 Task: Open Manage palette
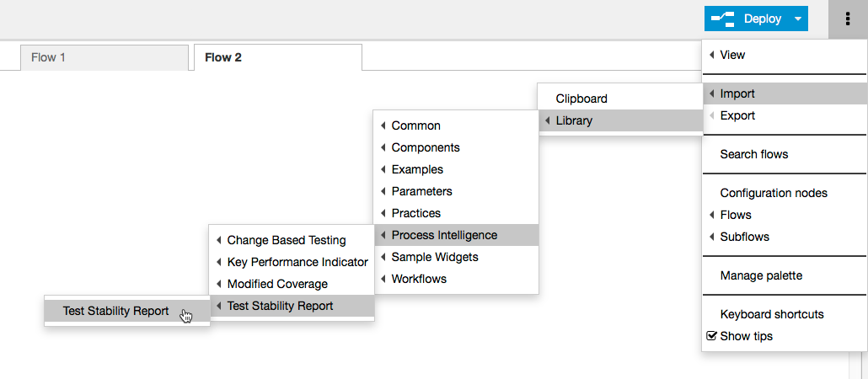785,275
